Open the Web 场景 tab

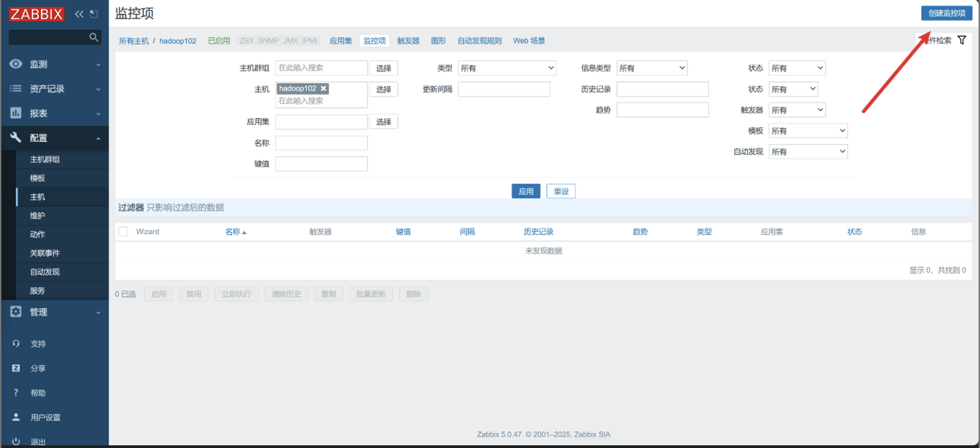(x=529, y=41)
